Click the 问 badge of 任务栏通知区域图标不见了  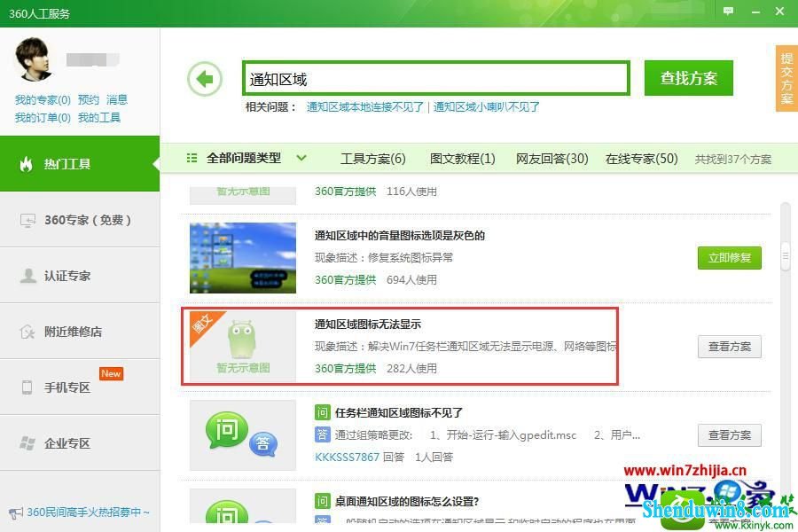[322, 412]
